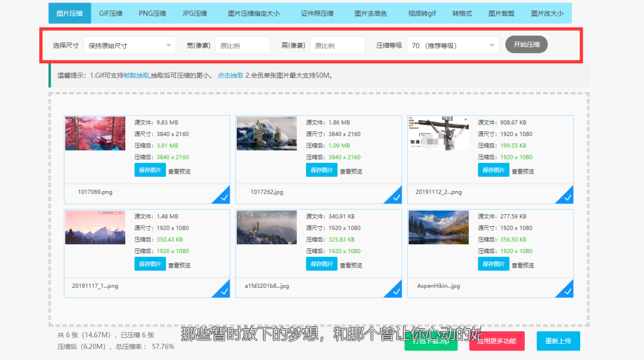Image resolution: width=644 pixels, height=360 pixels.
Task: Click the red 应用更多功能 button
Action: pyautogui.click(x=497, y=341)
